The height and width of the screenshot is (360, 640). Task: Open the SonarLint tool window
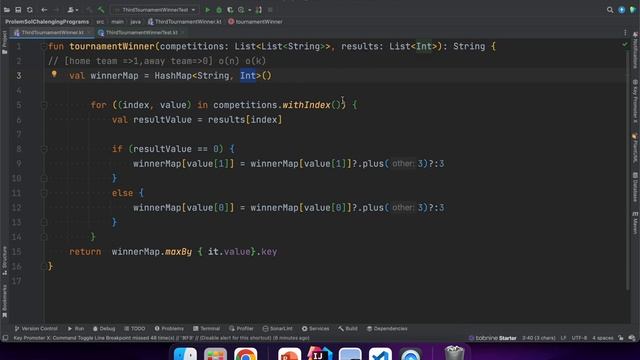pos(278,329)
